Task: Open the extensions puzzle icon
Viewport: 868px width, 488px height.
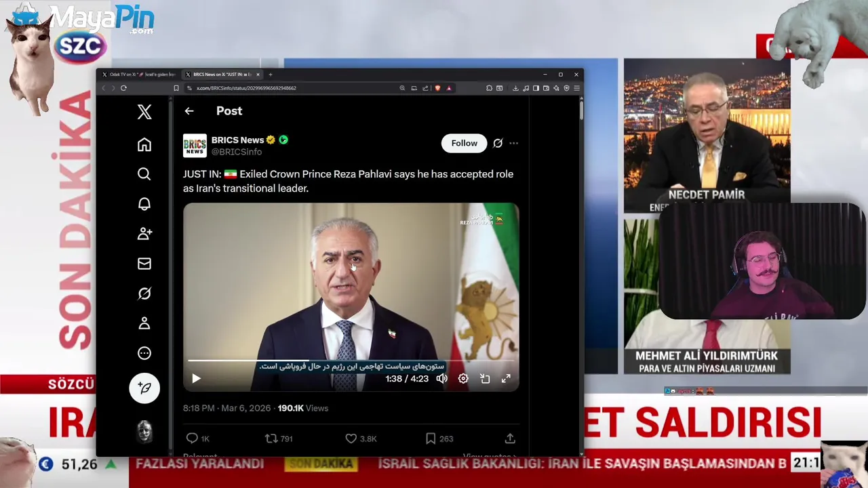Action: coord(489,88)
